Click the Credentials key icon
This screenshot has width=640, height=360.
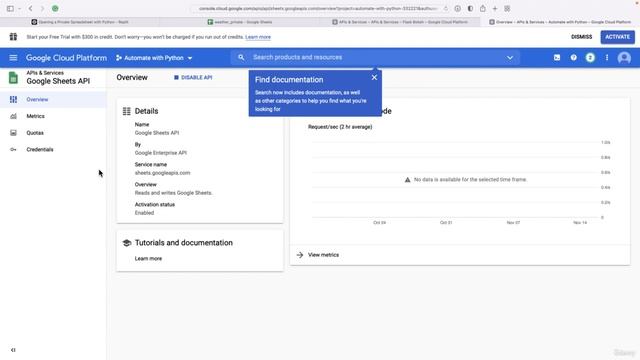(13, 150)
